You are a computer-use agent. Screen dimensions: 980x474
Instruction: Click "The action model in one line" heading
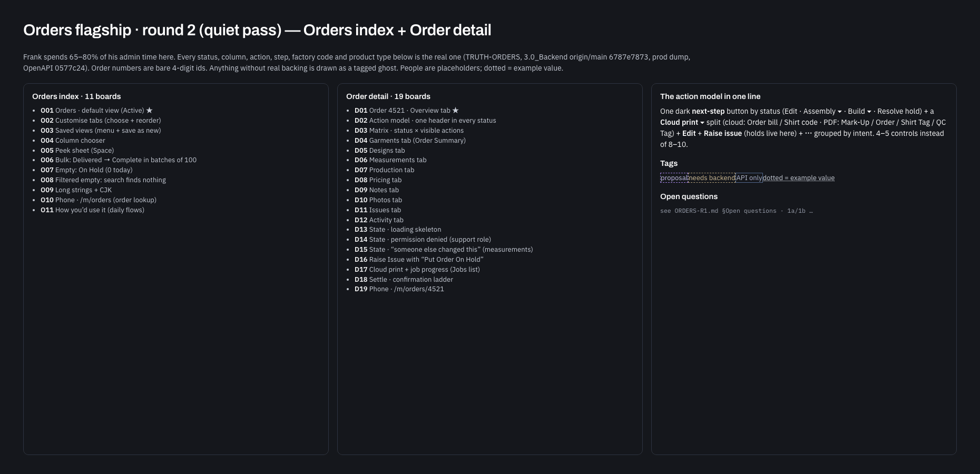(x=710, y=96)
